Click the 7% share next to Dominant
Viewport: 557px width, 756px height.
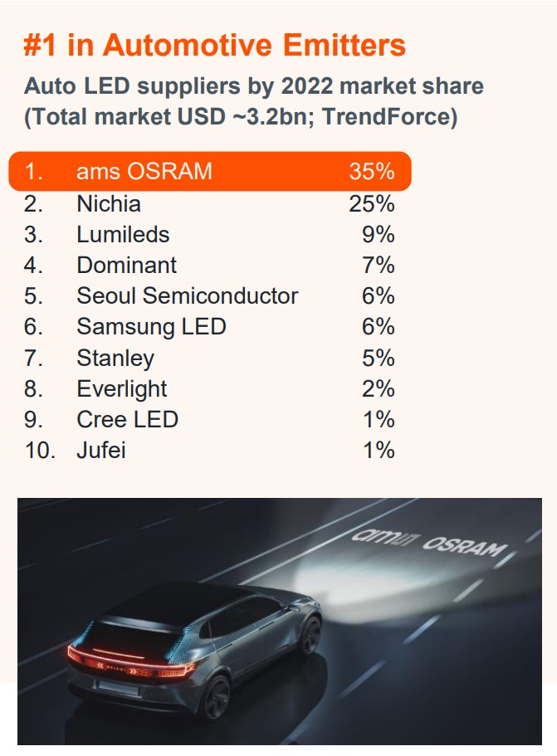coord(379,266)
